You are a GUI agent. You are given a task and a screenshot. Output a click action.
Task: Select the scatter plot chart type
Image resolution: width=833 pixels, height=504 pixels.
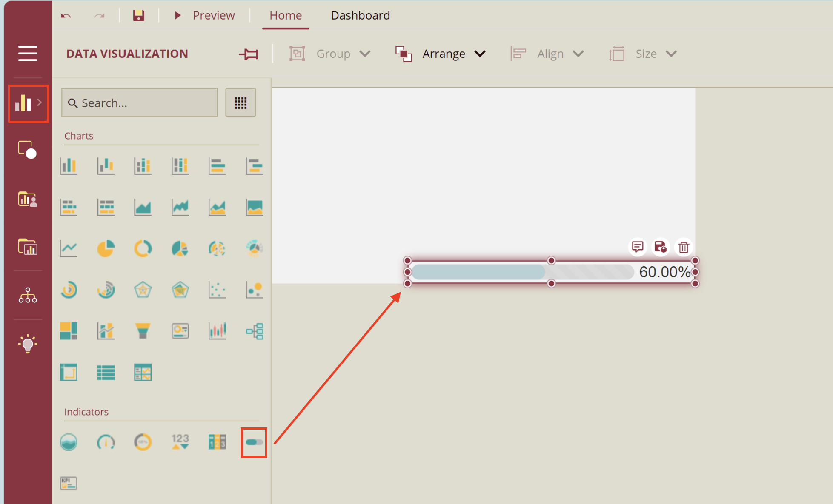coord(217,290)
